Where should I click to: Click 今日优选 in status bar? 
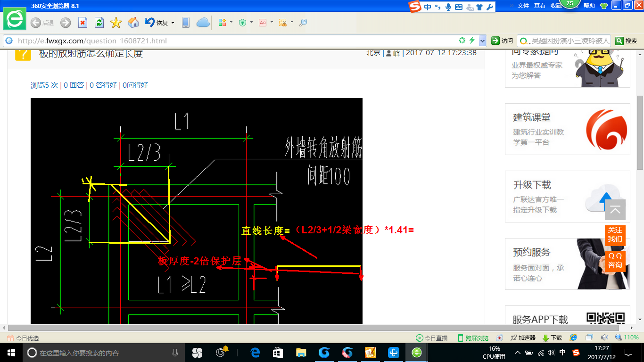pyautogui.click(x=23, y=338)
